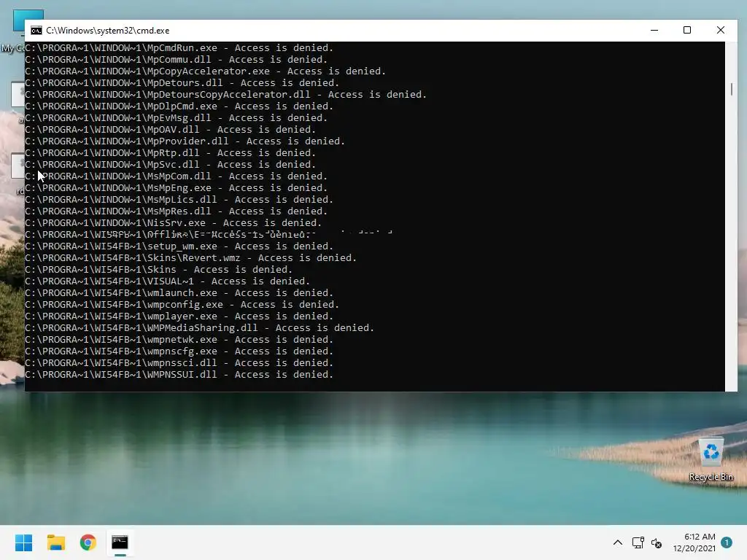Click the MsMpLics.dll output line

pyautogui.click(x=179, y=200)
